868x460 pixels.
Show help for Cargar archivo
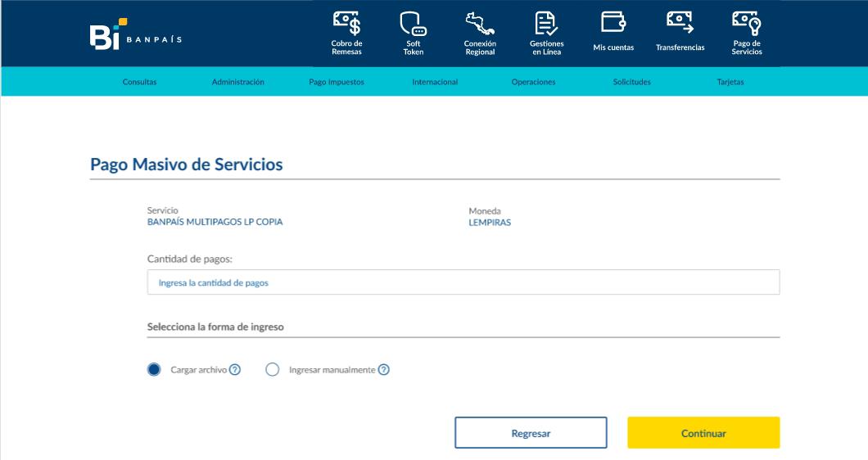(235, 370)
